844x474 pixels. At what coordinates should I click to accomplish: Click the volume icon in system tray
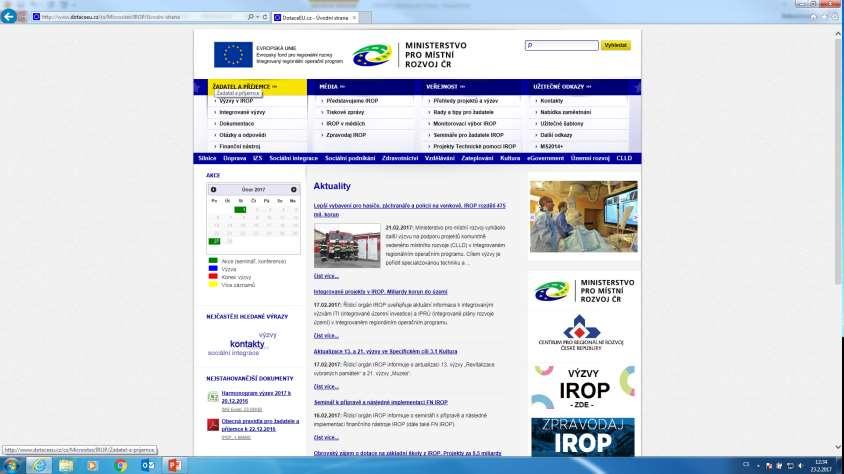(801, 466)
